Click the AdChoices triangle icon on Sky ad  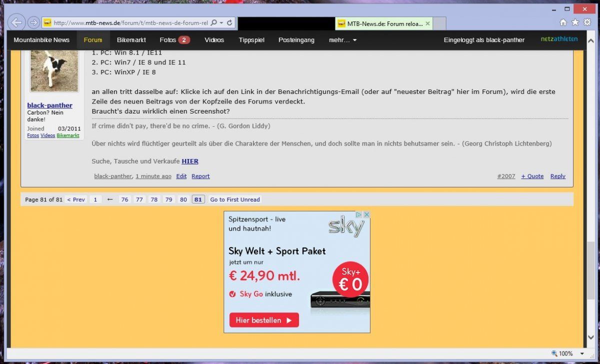pyautogui.click(x=358, y=214)
